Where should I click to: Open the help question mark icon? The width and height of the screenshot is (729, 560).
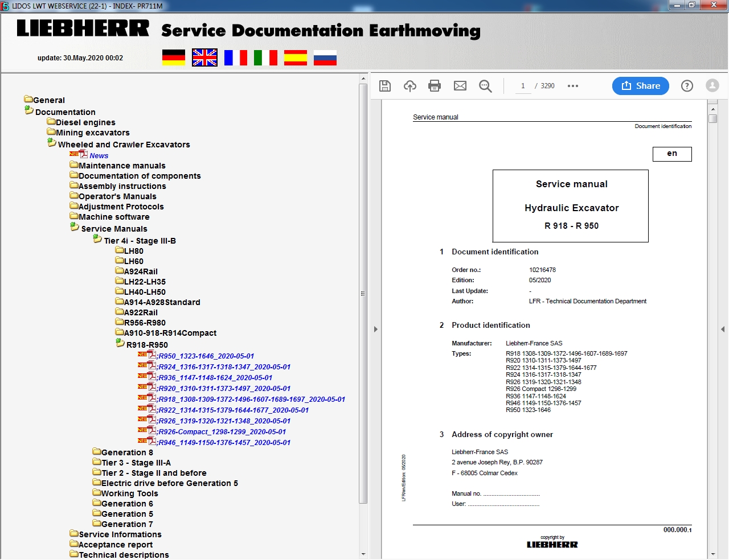pyautogui.click(x=687, y=86)
